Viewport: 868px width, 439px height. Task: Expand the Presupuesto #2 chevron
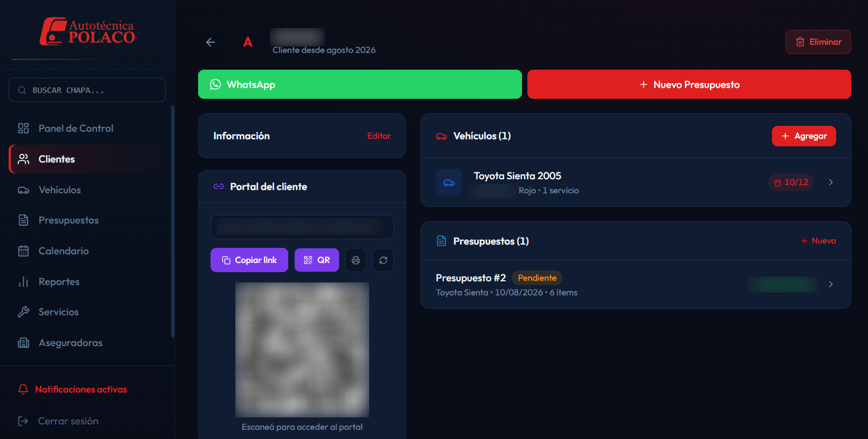(x=831, y=284)
